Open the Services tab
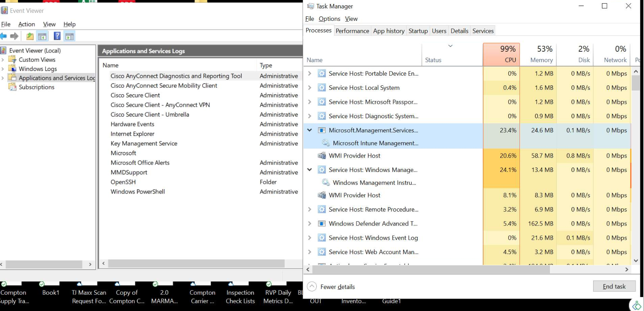 click(483, 31)
